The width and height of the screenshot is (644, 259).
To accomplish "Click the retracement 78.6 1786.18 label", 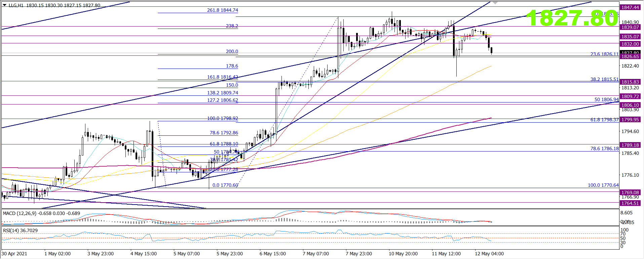I will click(x=605, y=148).
